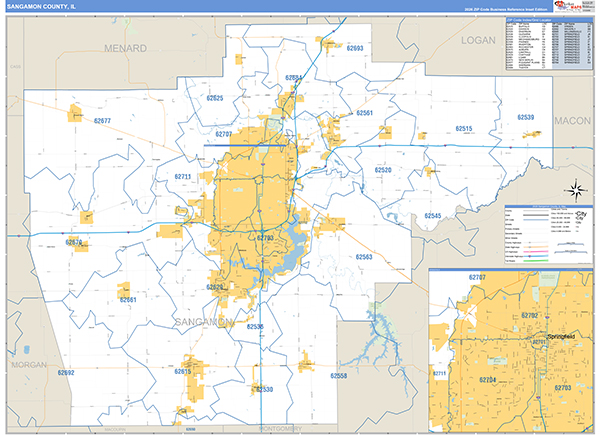Viewport: 600px width, 435px height.
Task: Click the orange State Highways legend line
Action: 536,247
